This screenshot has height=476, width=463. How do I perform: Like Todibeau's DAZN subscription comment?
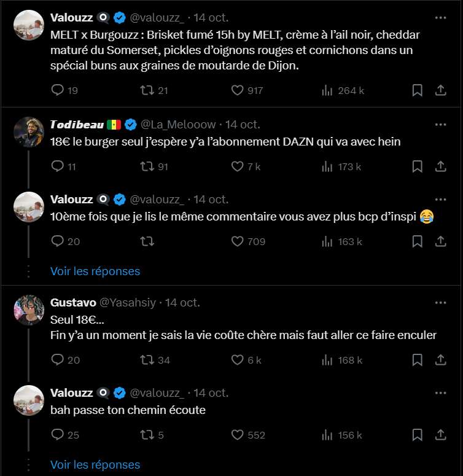pos(238,166)
